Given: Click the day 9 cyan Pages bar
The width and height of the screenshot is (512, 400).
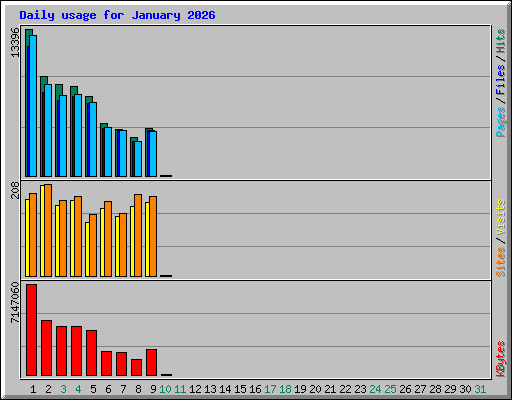Looking at the screenshot, I should (x=153, y=154).
